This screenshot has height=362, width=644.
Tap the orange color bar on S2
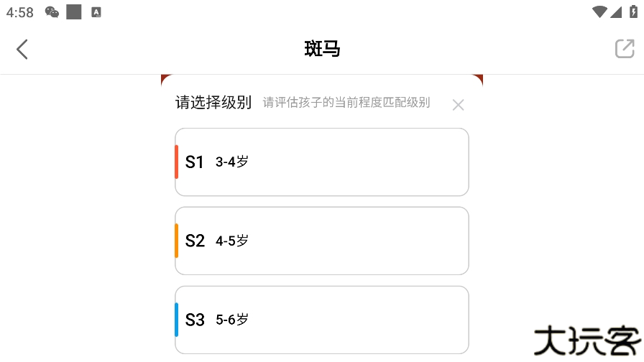[177, 241]
